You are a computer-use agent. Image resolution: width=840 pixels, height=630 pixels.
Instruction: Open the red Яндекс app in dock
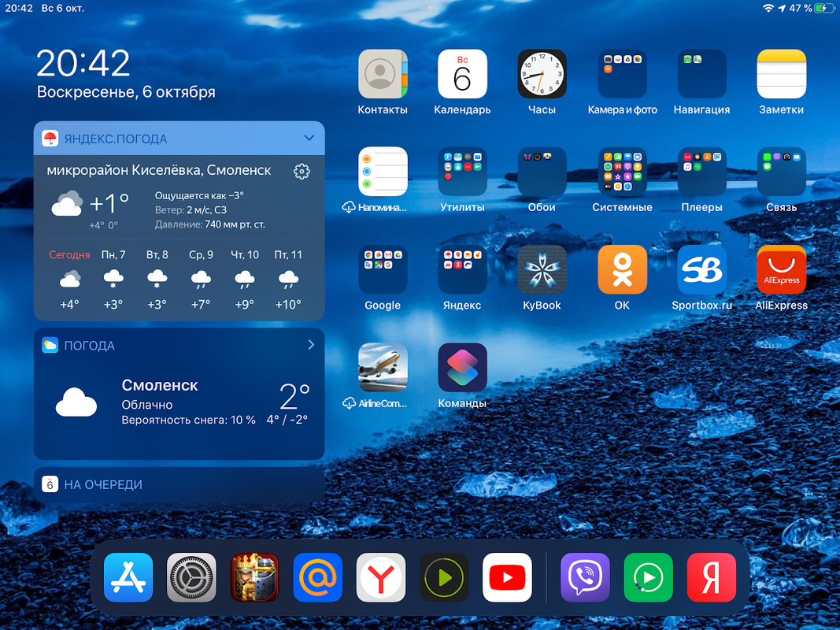[x=712, y=577]
